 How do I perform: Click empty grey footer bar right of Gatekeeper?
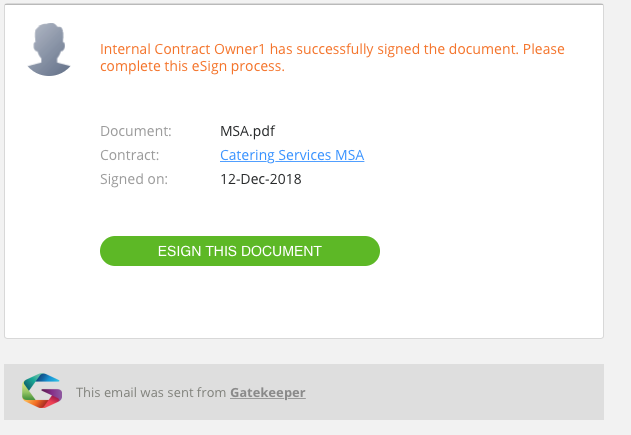455,392
